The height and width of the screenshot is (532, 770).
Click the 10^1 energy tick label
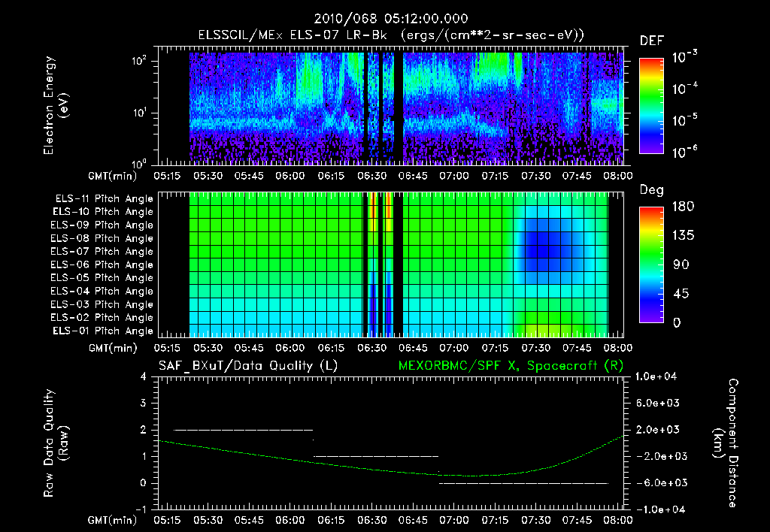[139, 113]
